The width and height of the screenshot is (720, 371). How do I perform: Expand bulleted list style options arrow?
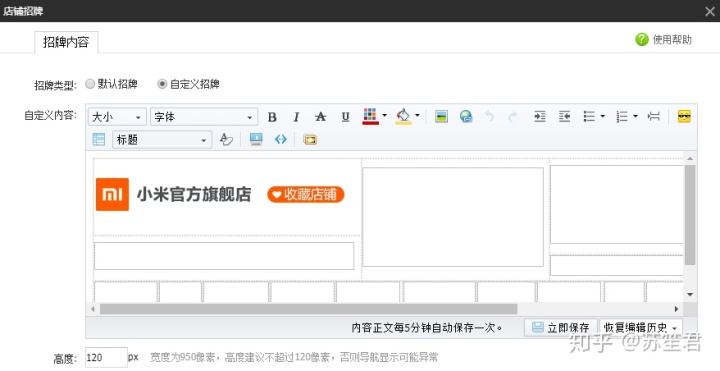[x=602, y=117]
